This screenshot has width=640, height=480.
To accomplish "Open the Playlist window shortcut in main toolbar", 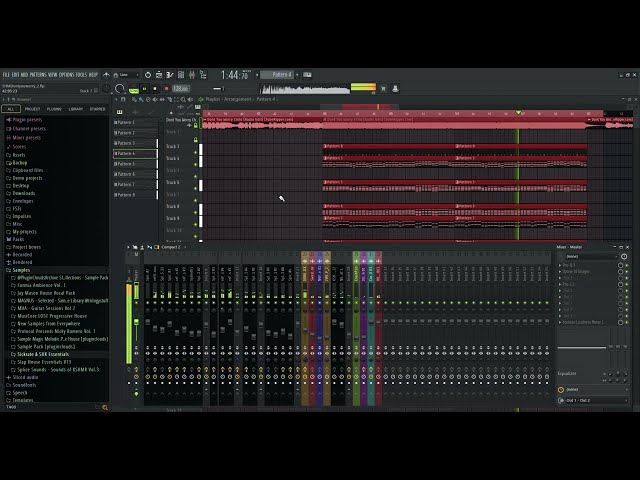I will (159, 75).
